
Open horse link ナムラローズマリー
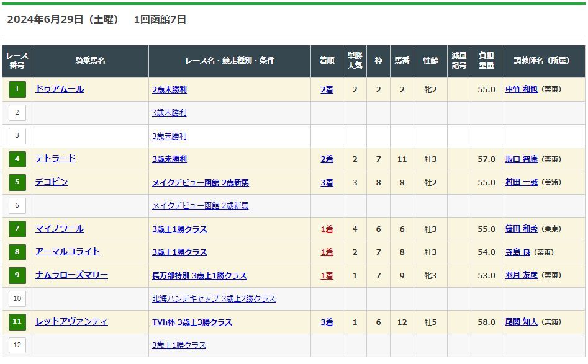tap(71, 275)
